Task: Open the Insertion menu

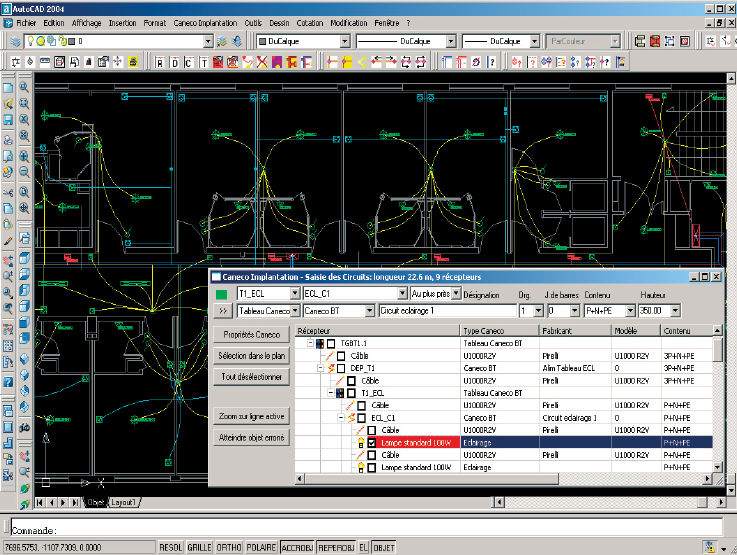Action: 122,23
